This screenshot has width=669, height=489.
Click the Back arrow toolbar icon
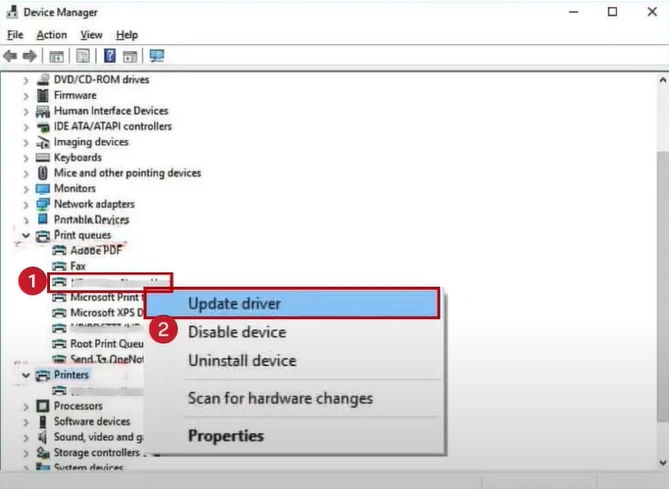11,56
